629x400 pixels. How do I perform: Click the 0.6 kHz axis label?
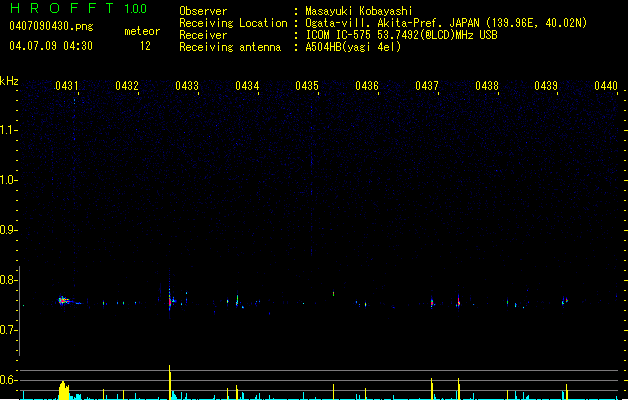coord(8,380)
